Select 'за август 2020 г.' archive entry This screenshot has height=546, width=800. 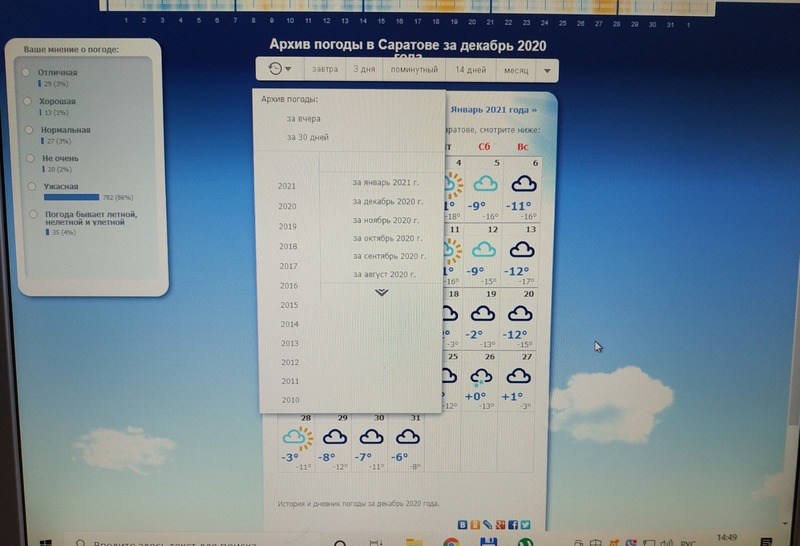[384, 275]
